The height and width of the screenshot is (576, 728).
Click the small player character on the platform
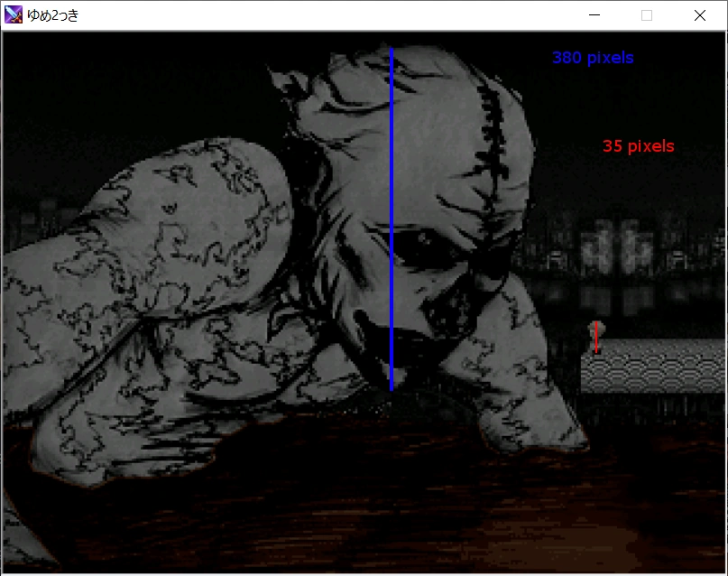coord(596,338)
